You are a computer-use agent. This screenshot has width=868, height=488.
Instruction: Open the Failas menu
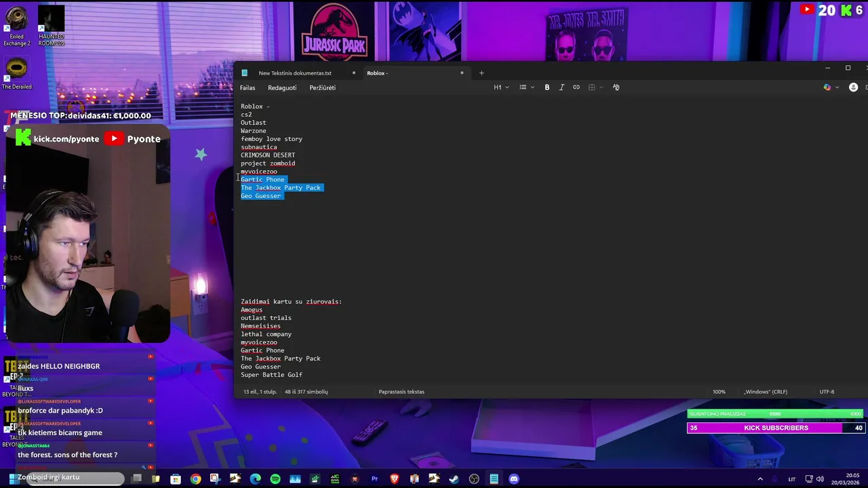tap(248, 87)
